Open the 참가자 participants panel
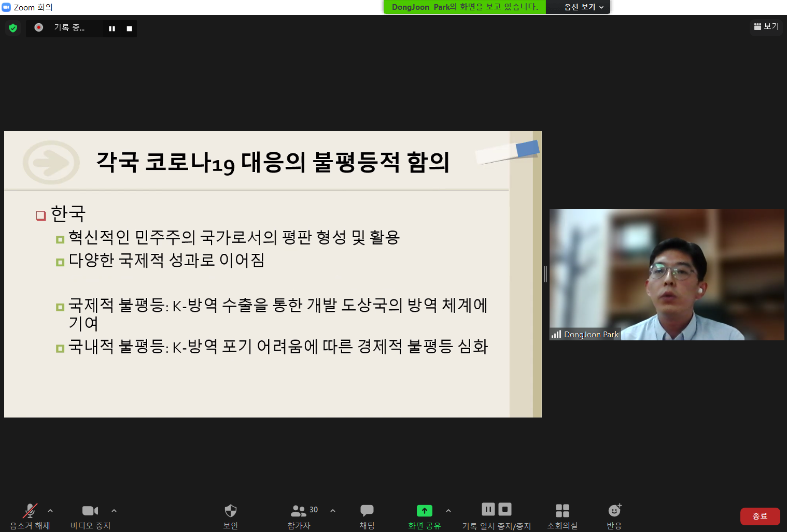Image resolution: width=787 pixels, height=532 pixels. click(299, 511)
